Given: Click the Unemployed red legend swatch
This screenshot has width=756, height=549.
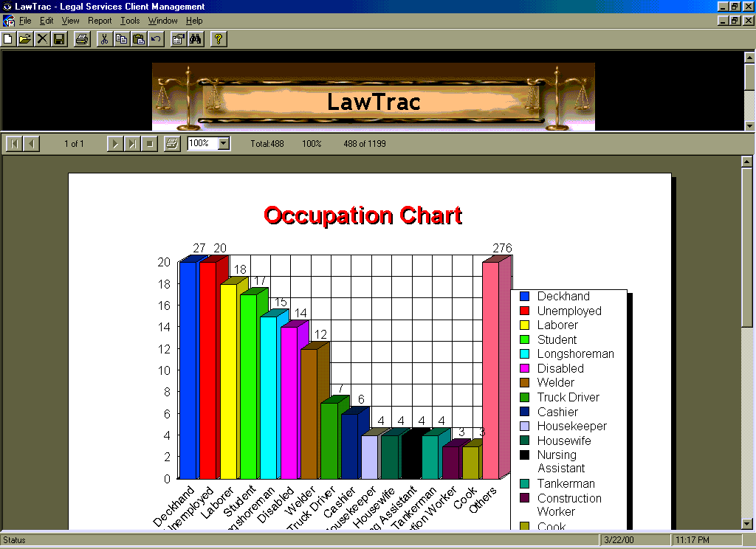Looking at the screenshot, I should (525, 311).
